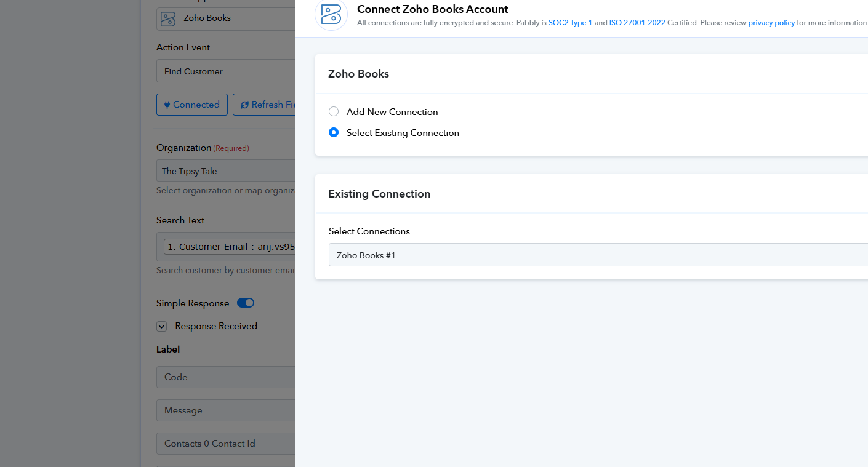The height and width of the screenshot is (467, 868).
Task: Click the Action Event label
Action: tap(183, 47)
